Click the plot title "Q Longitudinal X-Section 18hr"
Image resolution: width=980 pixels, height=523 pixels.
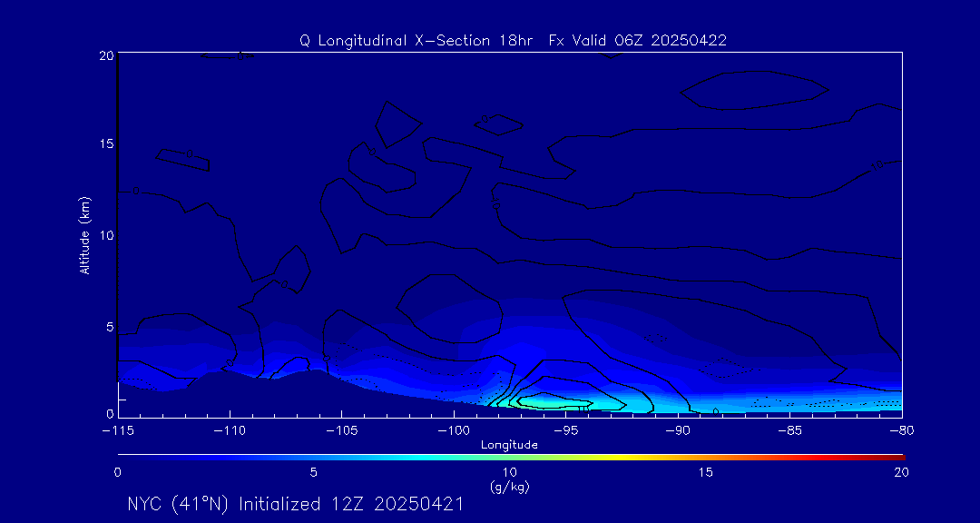tap(417, 41)
